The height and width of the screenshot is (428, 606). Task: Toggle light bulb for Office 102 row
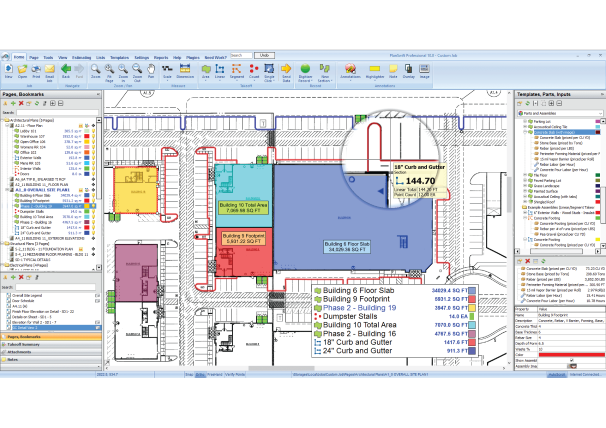pyautogui.click(x=93, y=153)
